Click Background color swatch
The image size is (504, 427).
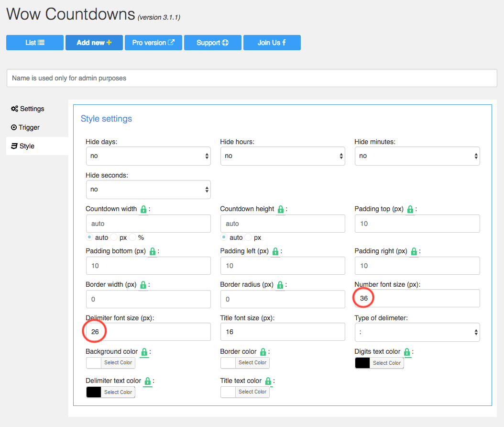coord(94,363)
